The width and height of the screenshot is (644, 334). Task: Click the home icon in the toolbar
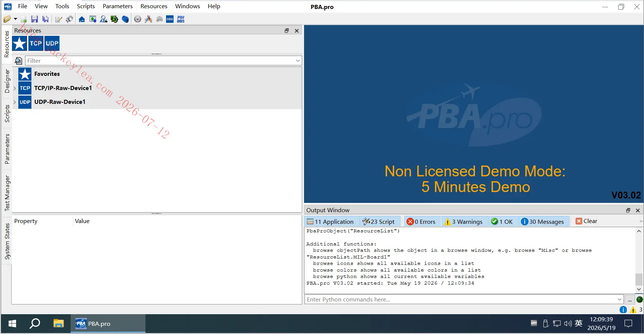[x=82, y=19]
